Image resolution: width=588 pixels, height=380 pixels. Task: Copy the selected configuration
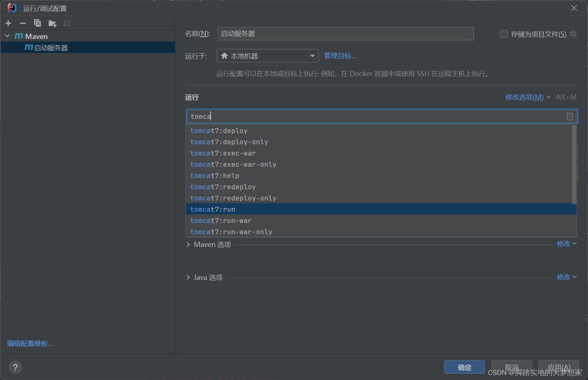[x=37, y=23]
